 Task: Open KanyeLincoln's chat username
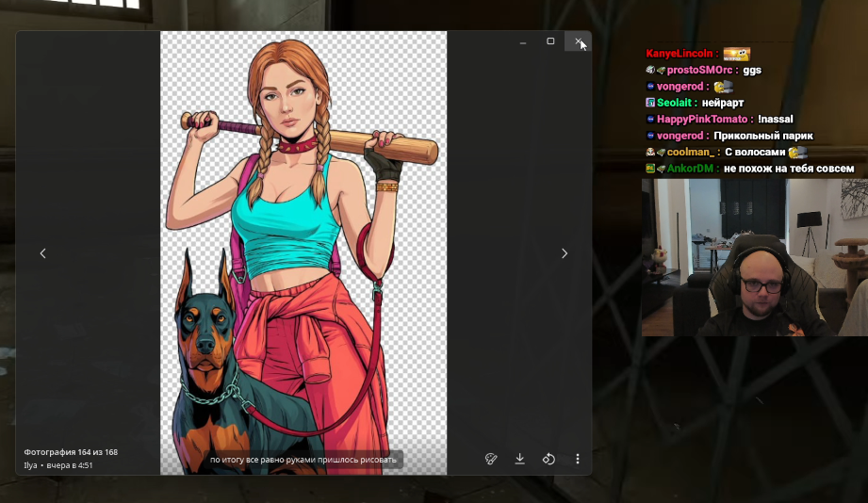point(680,54)
